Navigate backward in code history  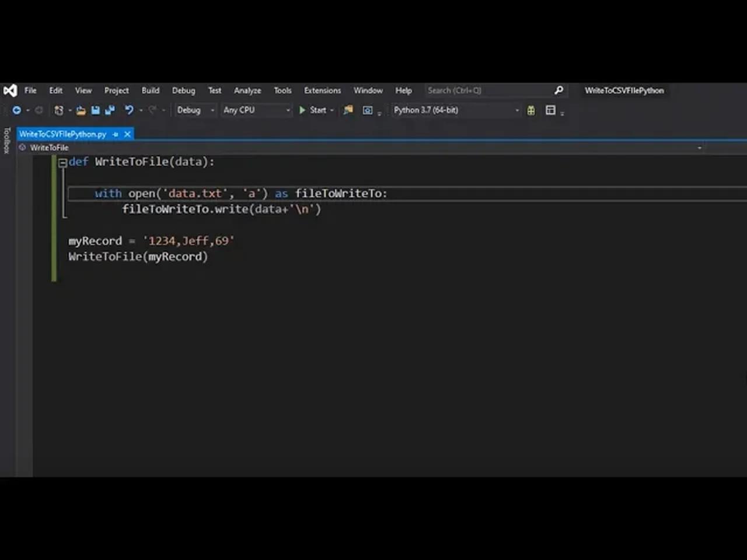(16, 110)
